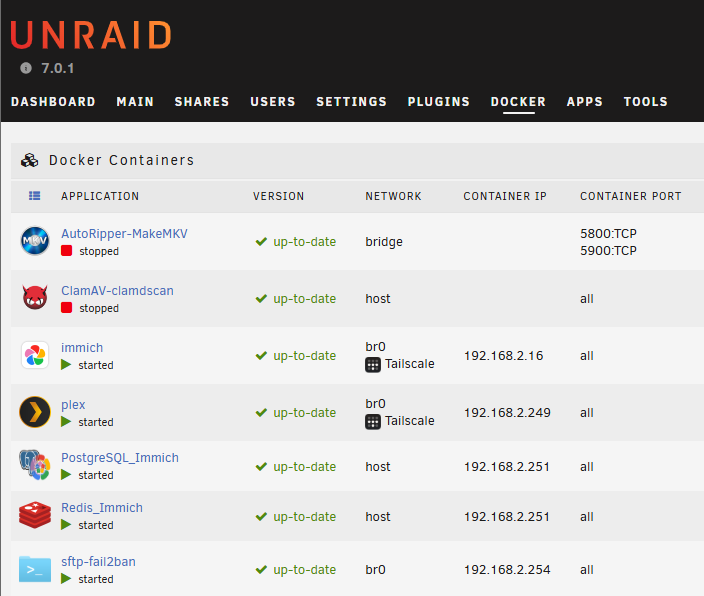Click up-to-date status for sftp-fail2ban
This screenshot has width=704, height=596.
(x=295, y=570)
